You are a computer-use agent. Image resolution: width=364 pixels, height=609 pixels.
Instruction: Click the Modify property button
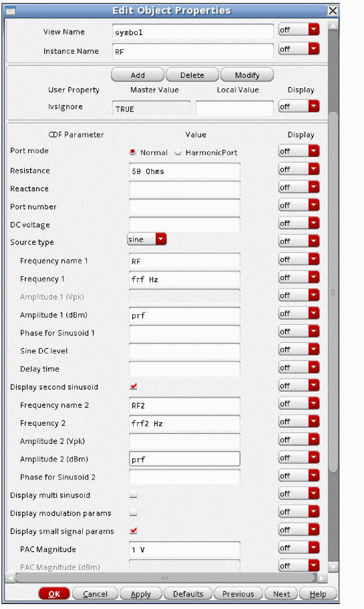[x=247, y=75]
